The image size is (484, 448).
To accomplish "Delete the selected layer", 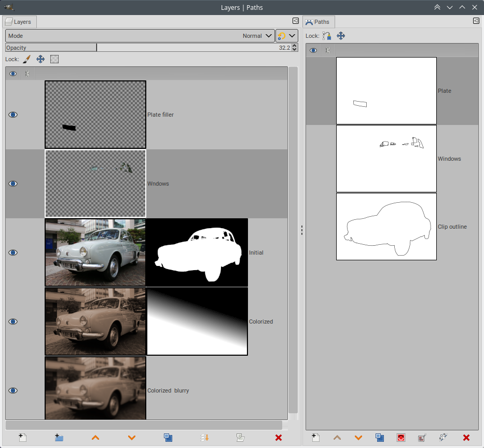I will (279, 438).
